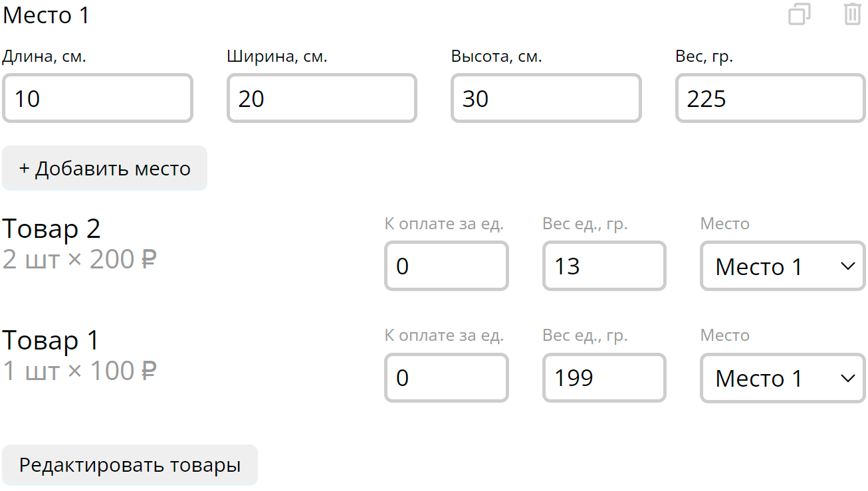The height and width of the screenshot is (491, 868).
Task: Click К оплате за ед. field for Товар 2
Action: [447, 266]
